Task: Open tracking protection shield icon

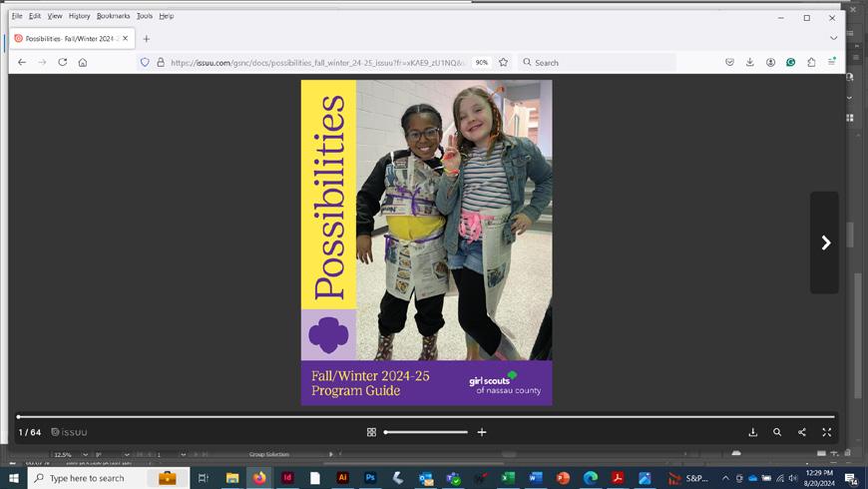Action: (145, 62)
